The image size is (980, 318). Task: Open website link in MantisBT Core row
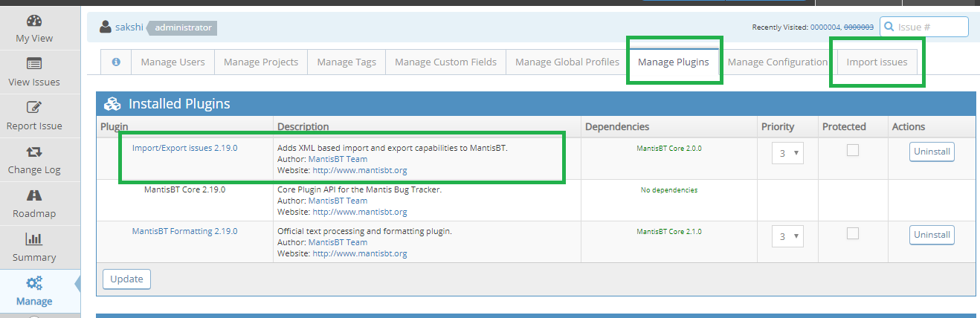360,212
